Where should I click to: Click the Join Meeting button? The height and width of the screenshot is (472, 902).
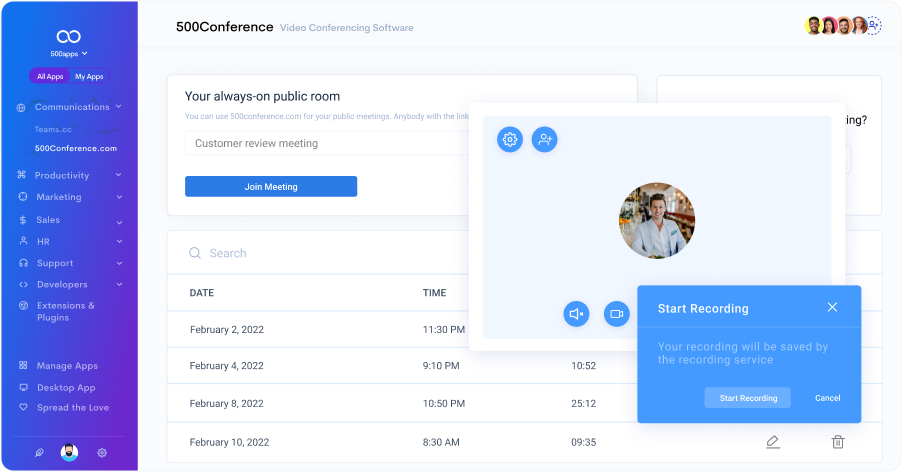pos(271,187)
